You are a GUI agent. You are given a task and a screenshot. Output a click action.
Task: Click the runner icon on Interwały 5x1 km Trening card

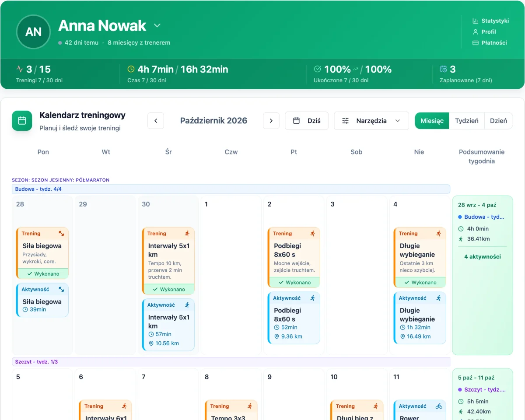187,234
